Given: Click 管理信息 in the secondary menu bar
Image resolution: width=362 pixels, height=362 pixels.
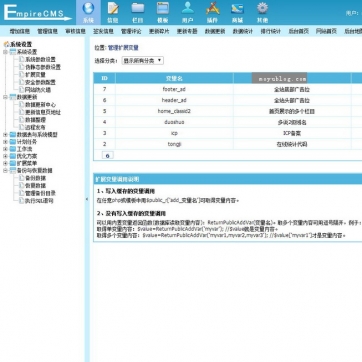Looking at the screenshot, I should click(48, 31).
